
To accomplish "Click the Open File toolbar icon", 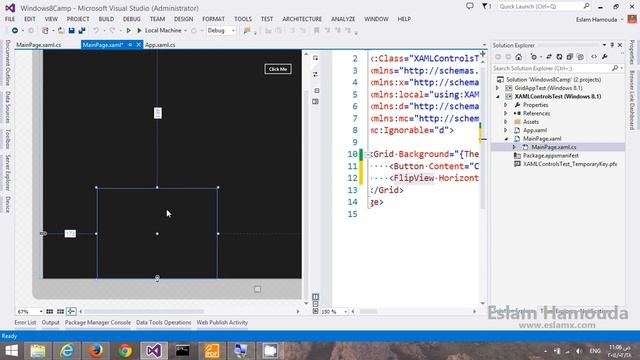I will coord(61,31).
